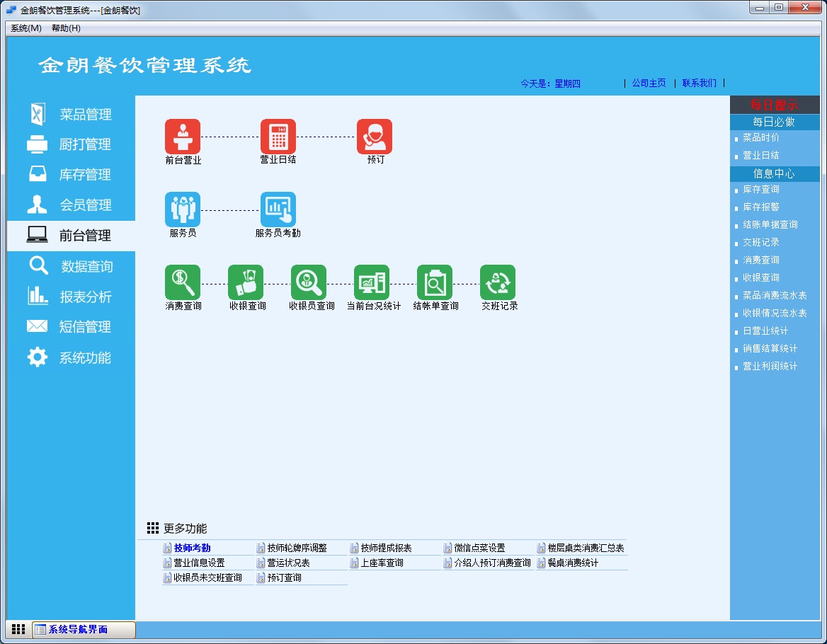Click the 营业日结 calculator icon
Viewport: 827px width, 644px height.
coord(278,137)
